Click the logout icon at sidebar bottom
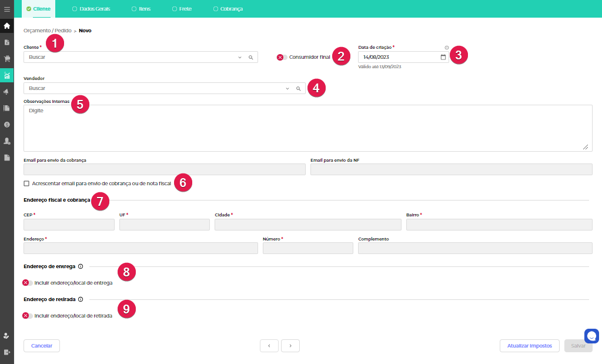The height and width of the screenshot is (364, 602). (7, 352)
